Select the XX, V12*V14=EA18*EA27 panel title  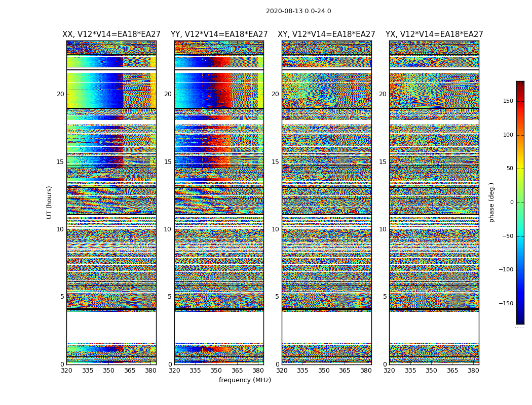click(111, 34)
